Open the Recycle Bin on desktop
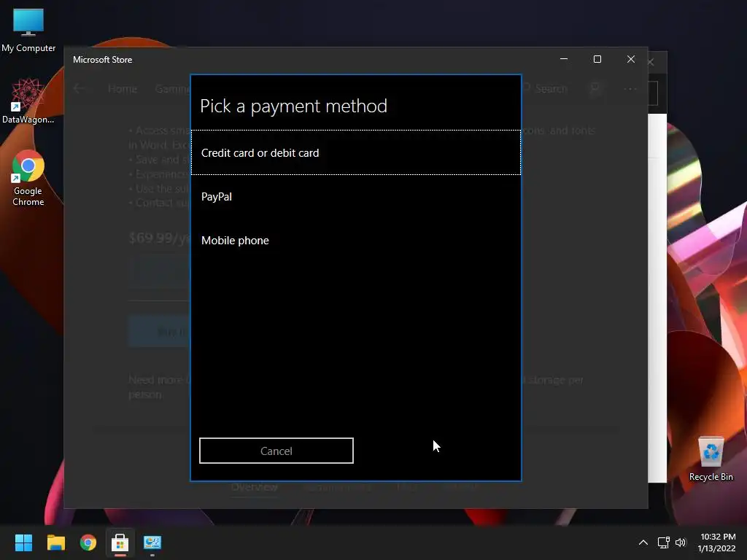Screen dimensions: 747x560 (x=711, y=459)
